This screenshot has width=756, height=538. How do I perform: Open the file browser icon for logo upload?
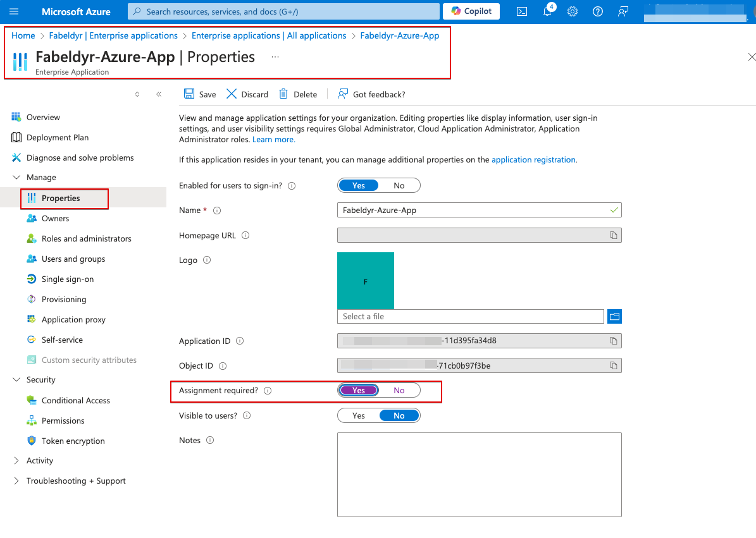tap(614, 316)
